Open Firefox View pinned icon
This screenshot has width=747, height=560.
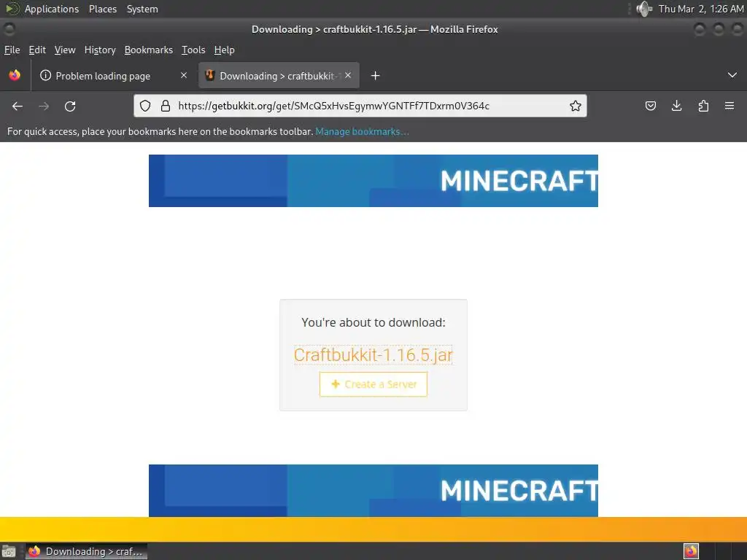[15, 75]
